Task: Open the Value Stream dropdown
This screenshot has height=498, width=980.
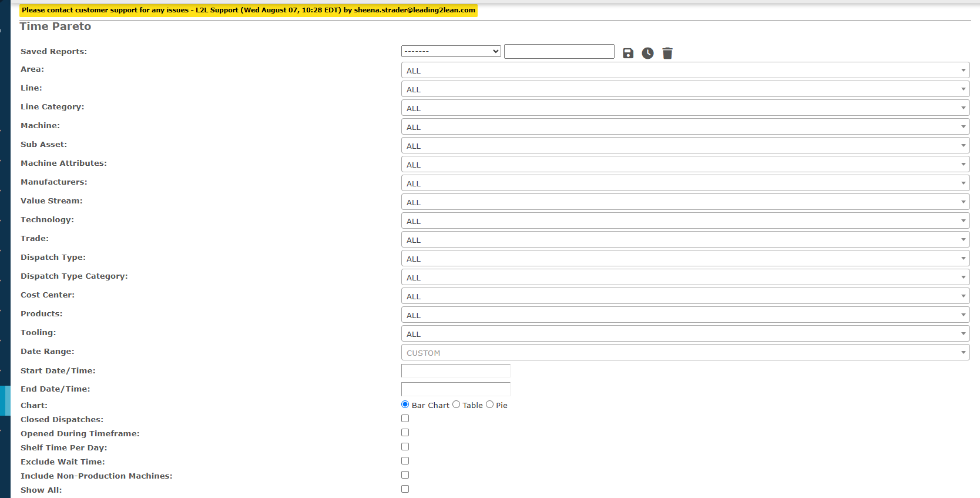Action: [685, 202]
